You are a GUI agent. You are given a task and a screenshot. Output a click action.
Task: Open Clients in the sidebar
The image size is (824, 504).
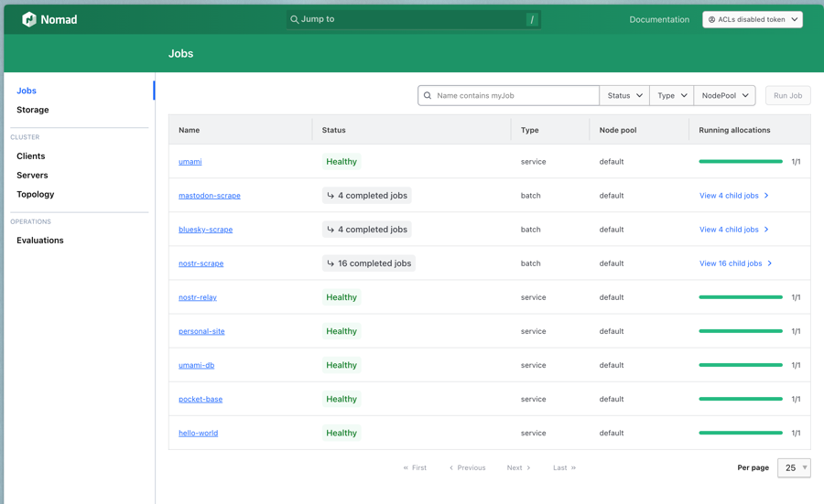tap(30, 156)
